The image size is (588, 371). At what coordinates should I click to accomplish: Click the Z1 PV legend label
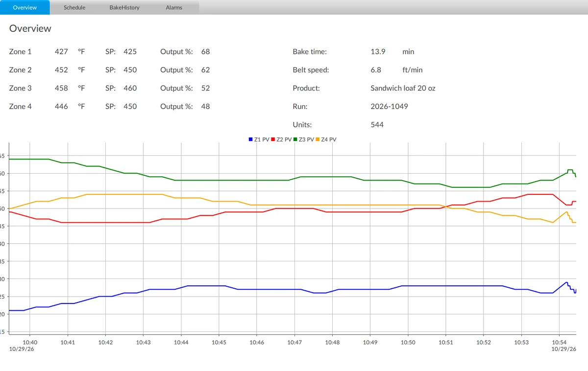[262, 139]
